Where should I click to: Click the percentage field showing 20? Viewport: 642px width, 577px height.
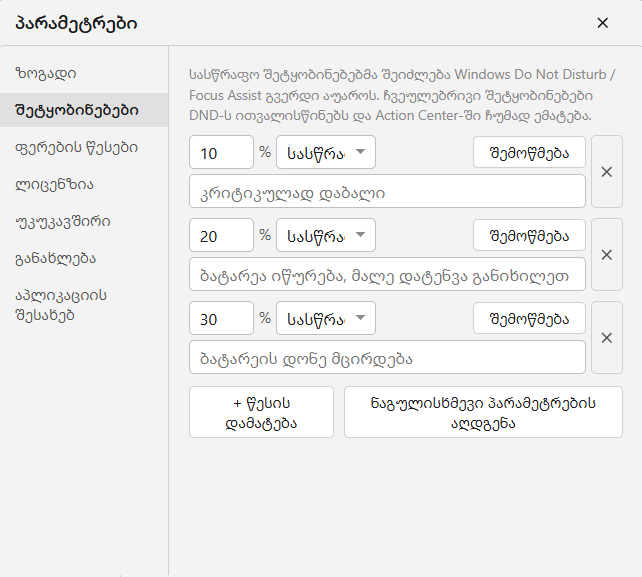222,235
